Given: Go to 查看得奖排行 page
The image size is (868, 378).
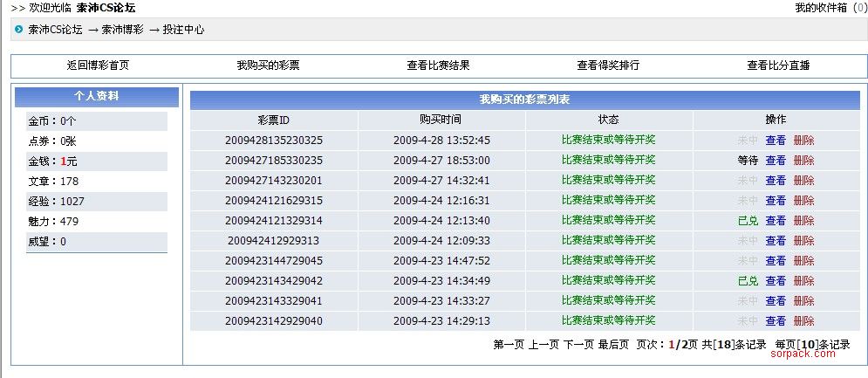Looking at the screenshot, I should click(x=608, y=65).
